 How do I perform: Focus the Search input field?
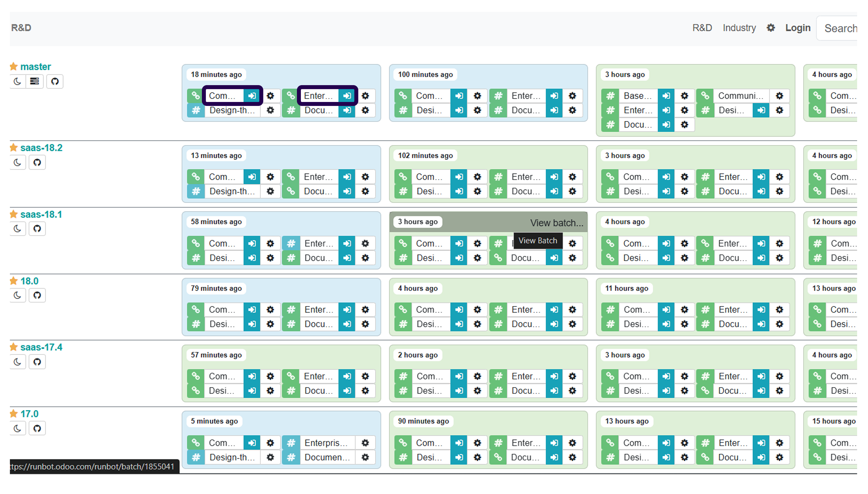coord(837,28)
